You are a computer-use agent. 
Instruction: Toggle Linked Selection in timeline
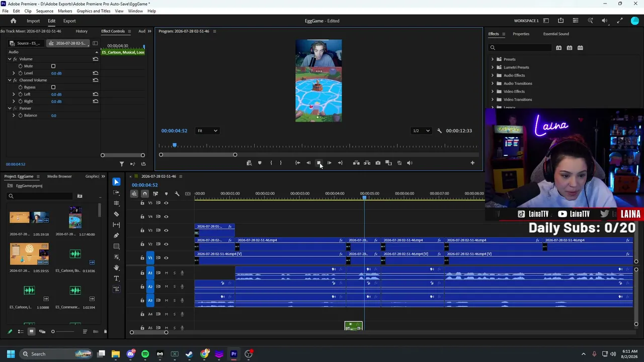point(155,194)
